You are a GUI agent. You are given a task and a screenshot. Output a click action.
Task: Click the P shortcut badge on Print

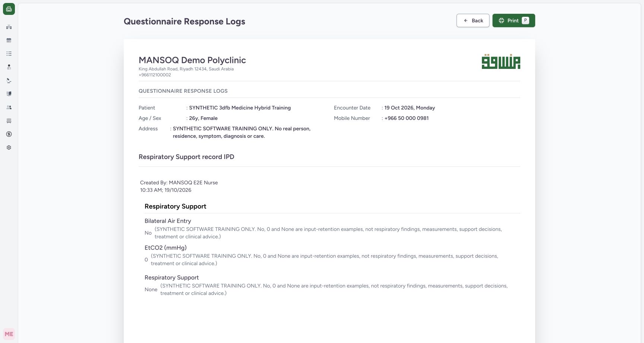525,20
